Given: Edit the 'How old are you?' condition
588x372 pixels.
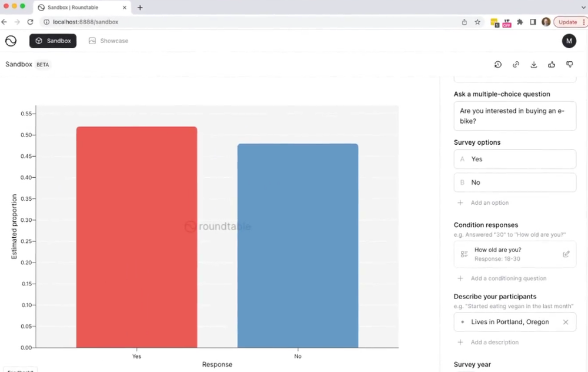Looking at the screenshot, I should click(x=566, y=254).
